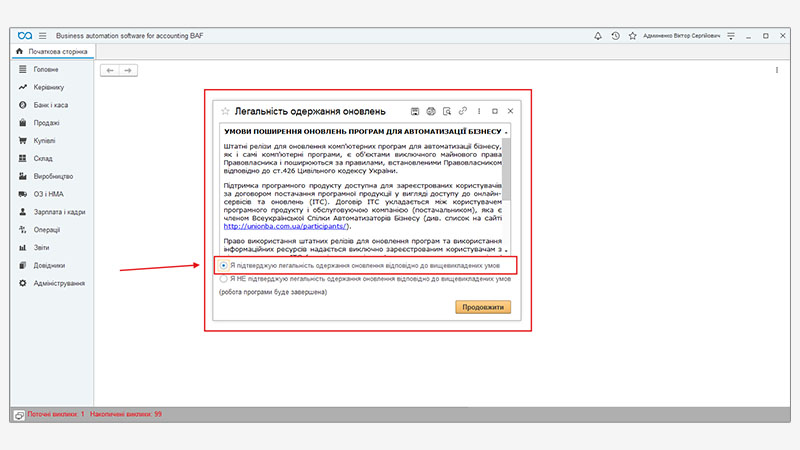Open the three-dot menu on the page
The height and width of the screenshot is (450, 800).
pos(777,70)
